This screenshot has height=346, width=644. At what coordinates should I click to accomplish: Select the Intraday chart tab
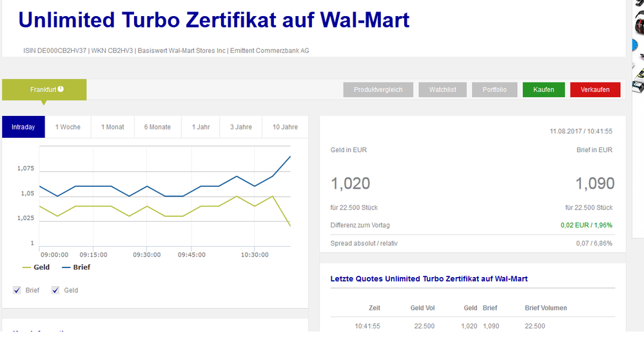coord(23,127)
